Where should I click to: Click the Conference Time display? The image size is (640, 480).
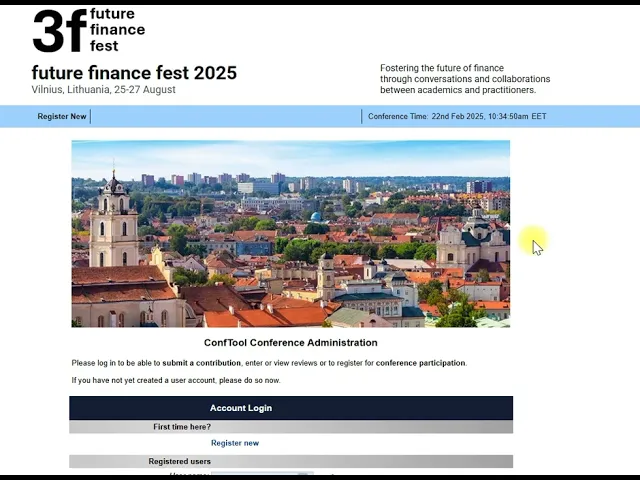click(x=457, y=116)
